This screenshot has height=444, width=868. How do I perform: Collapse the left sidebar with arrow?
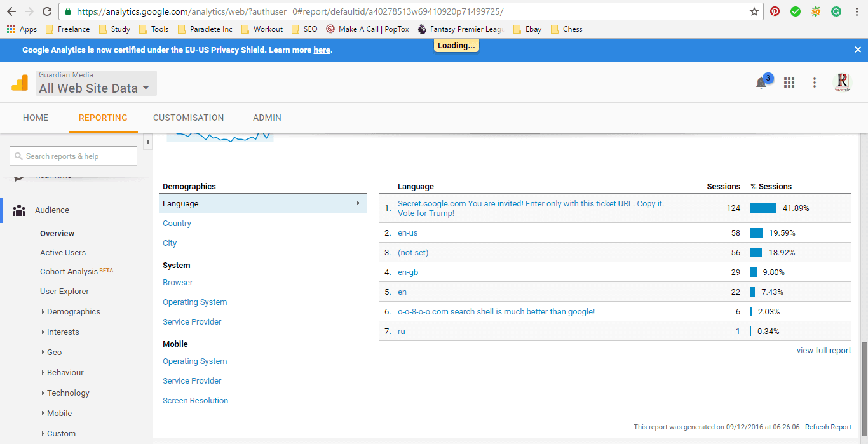[147, 142]
